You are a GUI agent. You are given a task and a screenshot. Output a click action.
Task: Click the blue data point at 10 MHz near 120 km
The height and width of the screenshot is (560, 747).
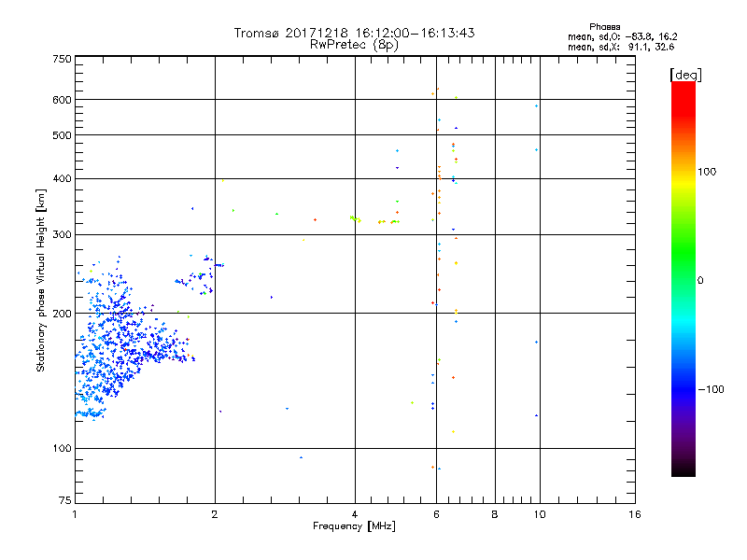(x=536, y=415)
